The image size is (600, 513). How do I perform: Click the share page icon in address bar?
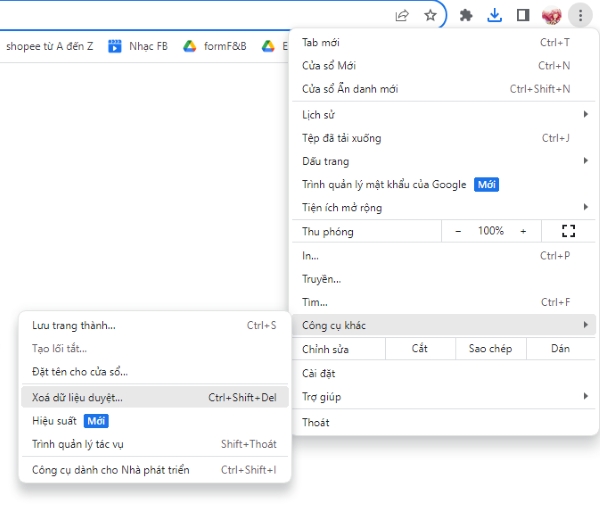402,15
